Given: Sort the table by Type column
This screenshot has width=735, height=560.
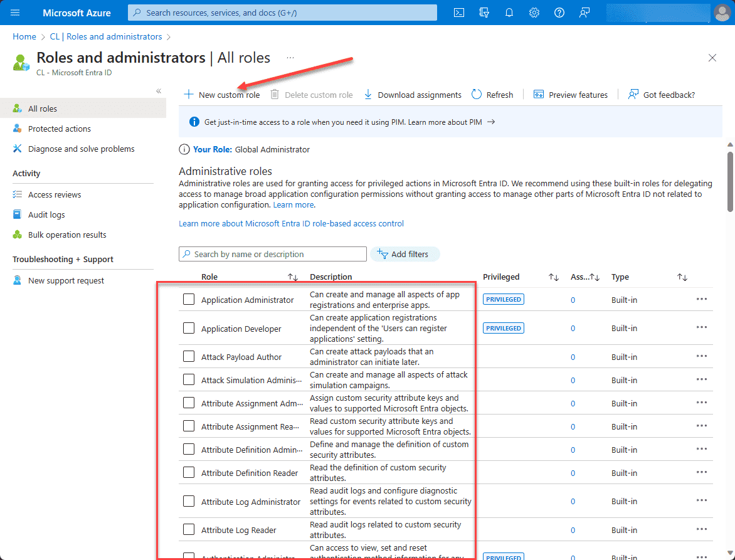Looking at the screenshot, I should click(682, 277).
